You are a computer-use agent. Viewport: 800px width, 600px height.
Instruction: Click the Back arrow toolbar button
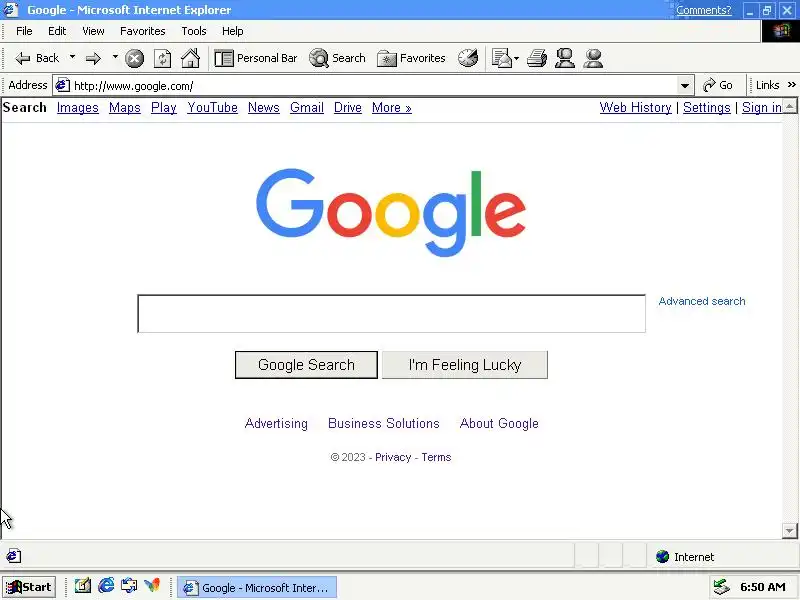(x=37, y=58)
